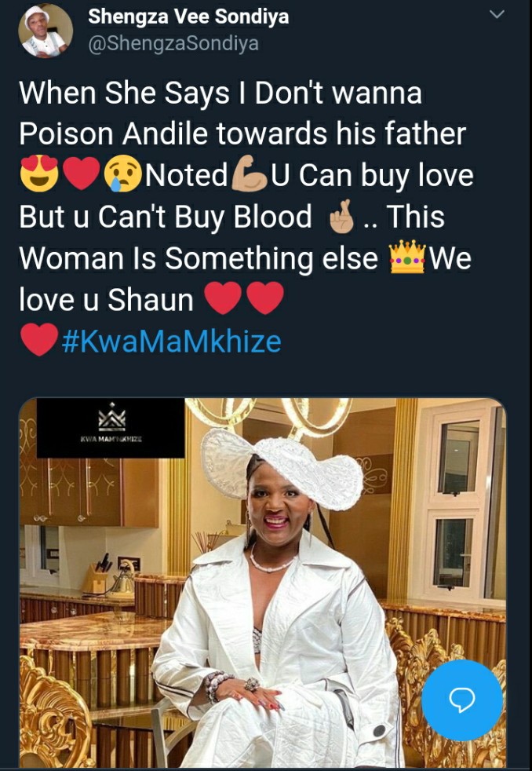Click the red heart next to heart-eyes emoji
This screenshot has height=771, width=532.
click(x=82, y=176)
